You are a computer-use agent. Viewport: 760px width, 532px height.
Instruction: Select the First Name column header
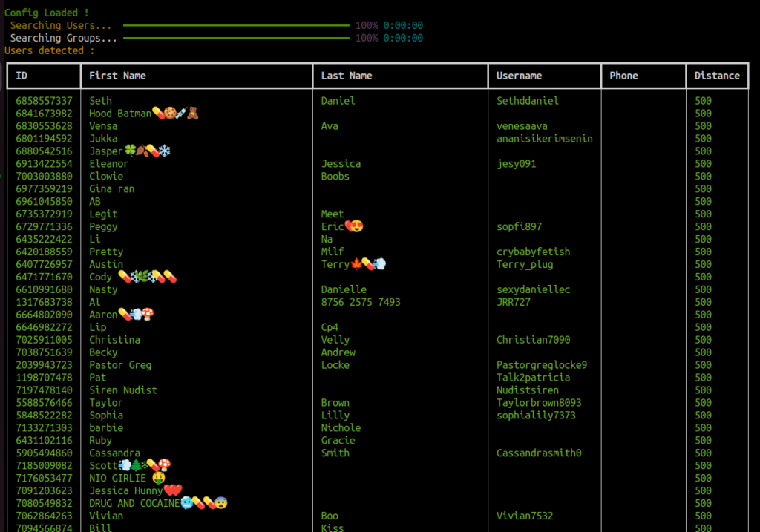tap(117, 76)
